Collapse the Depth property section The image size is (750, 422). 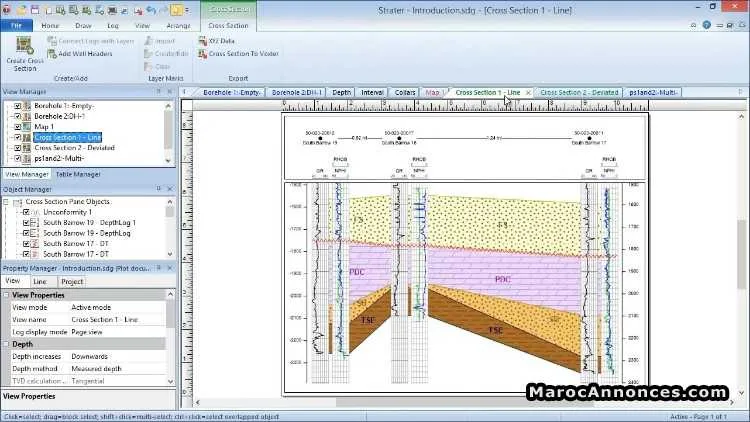(x=7, y=344)
